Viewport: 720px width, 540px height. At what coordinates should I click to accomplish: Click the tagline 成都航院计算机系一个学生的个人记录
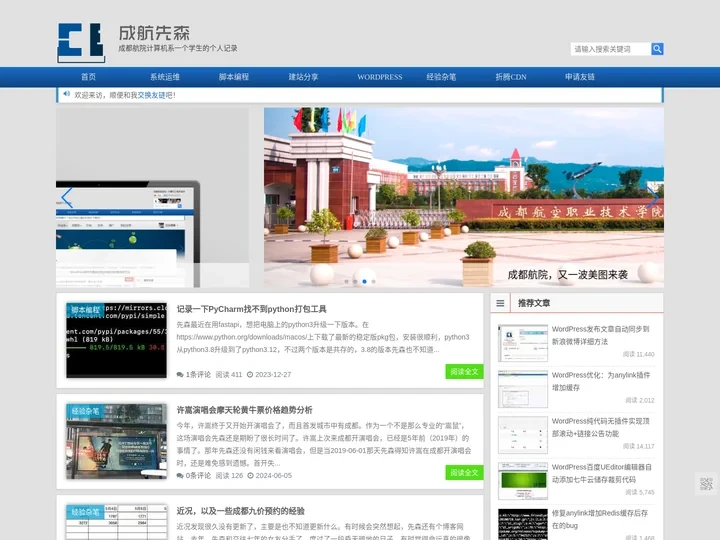[178, 48]
